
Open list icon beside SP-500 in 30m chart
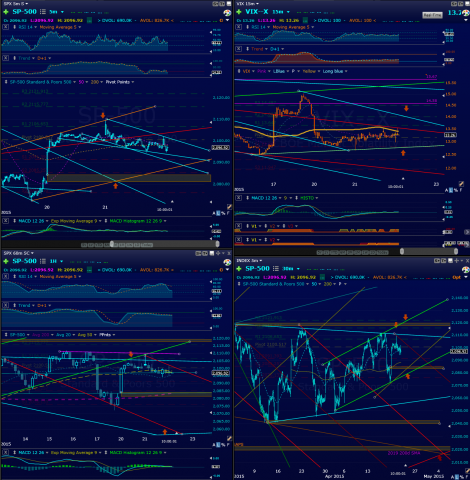pos(275,269)
